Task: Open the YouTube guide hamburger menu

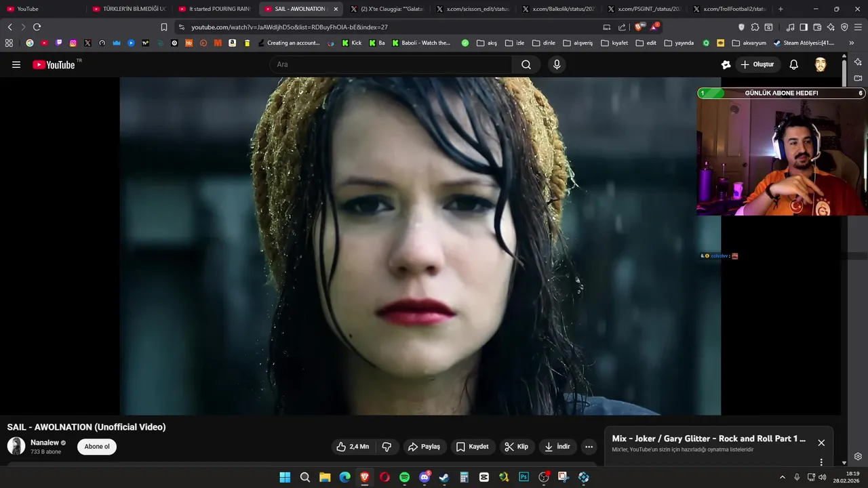Action: 16,64
